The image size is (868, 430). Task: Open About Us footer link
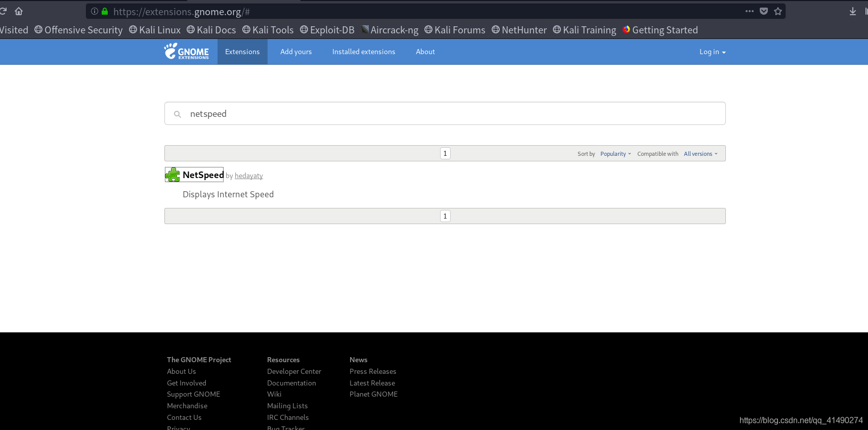tap(182, 371)
